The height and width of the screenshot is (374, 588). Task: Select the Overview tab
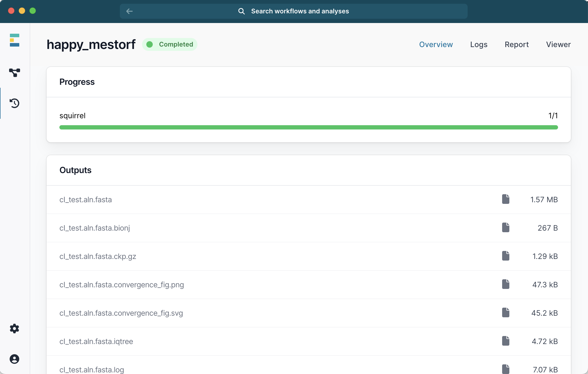tap(436, 44)
